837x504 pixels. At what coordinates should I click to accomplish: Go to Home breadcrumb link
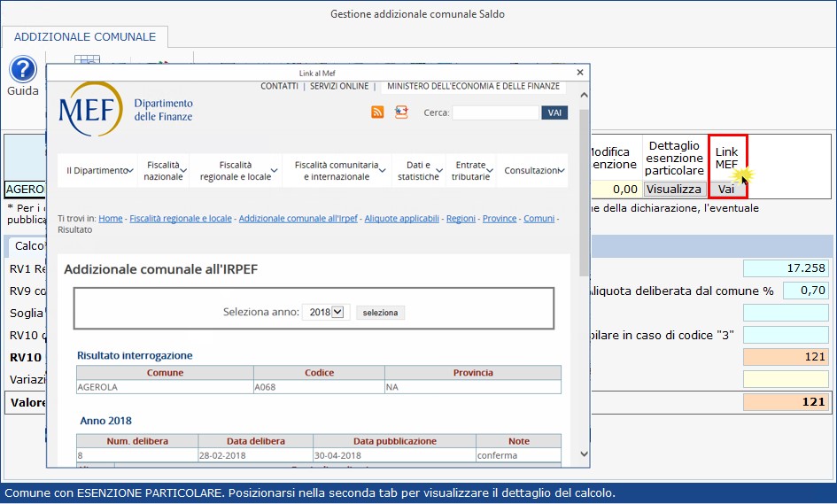(x=111, y=219)
